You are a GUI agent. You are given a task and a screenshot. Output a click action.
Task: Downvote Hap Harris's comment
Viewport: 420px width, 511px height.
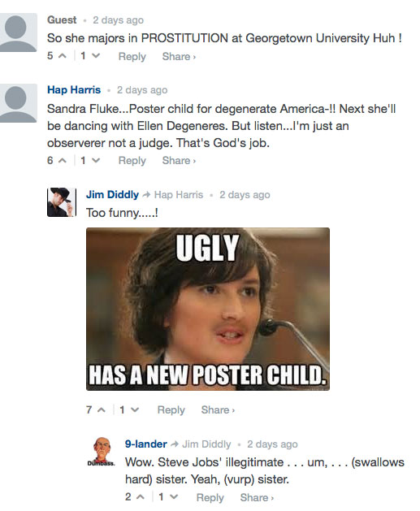(x=96, y=160)
